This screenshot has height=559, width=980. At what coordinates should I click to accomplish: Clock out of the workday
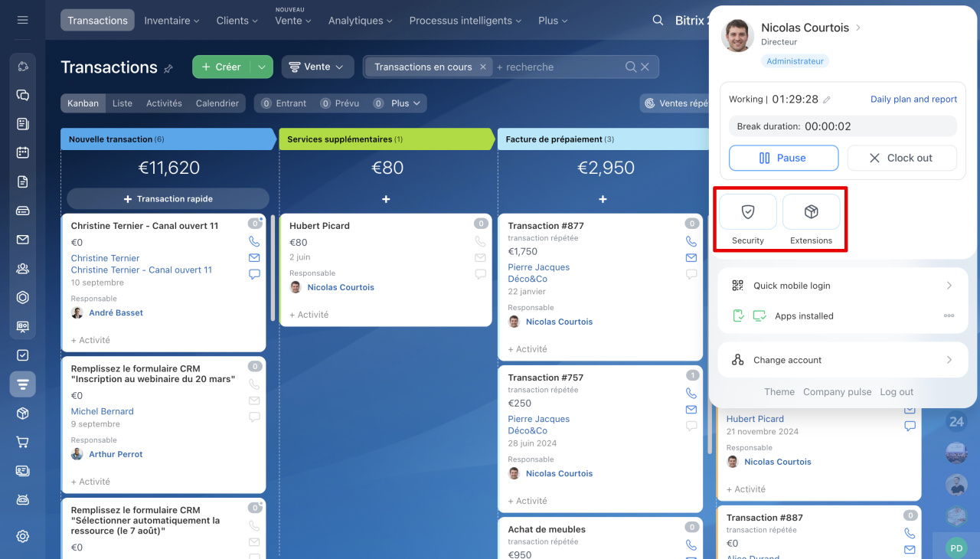(901, 158)
